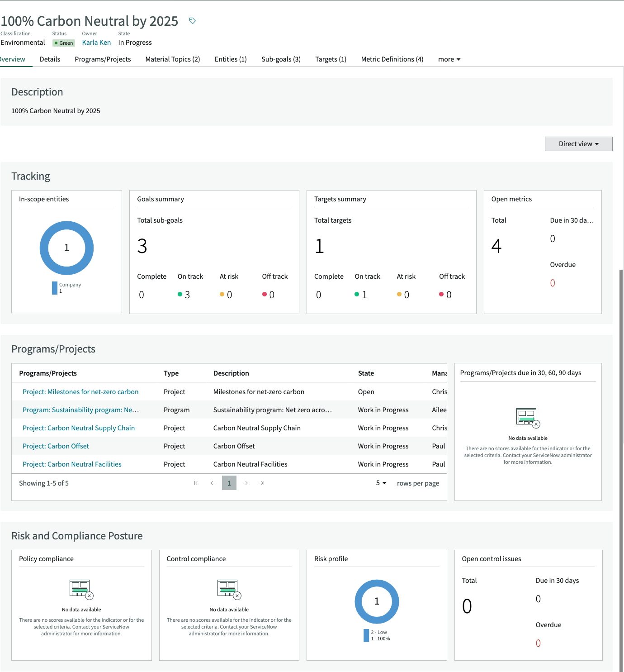This screenshot has width=624, height=672.
Task: Change rows per page dropdown
Action: [x=381, y=483]
